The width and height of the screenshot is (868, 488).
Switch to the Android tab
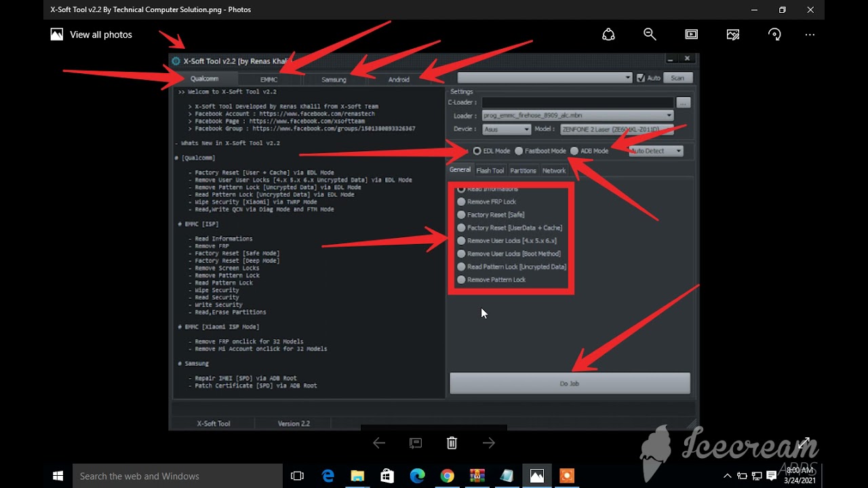[x=399, y=79]
